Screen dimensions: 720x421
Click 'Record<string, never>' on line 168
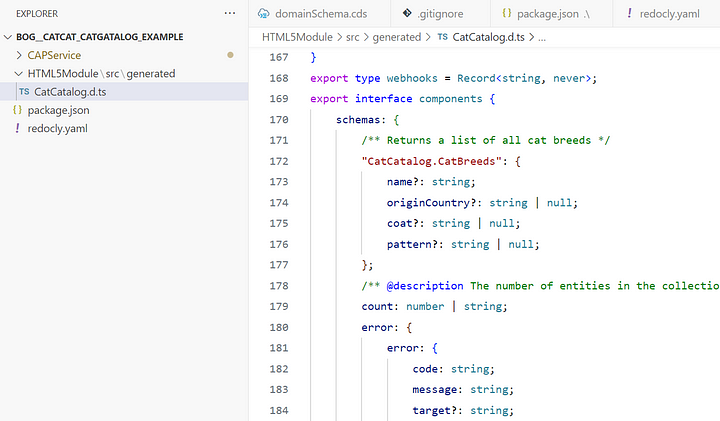(x=524, y=78)
